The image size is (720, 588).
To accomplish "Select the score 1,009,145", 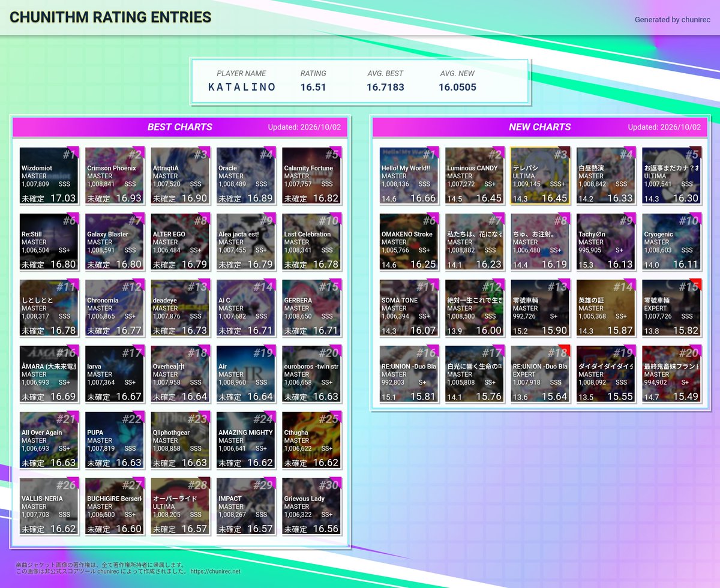I will 527,184.
